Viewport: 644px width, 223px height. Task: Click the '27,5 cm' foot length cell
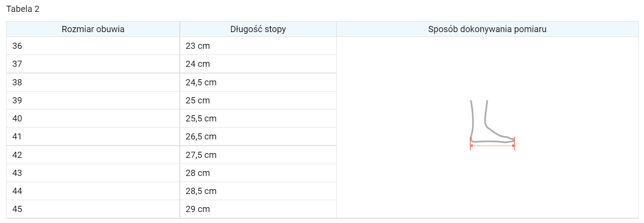pyautogui.click(x=201, y=155)
